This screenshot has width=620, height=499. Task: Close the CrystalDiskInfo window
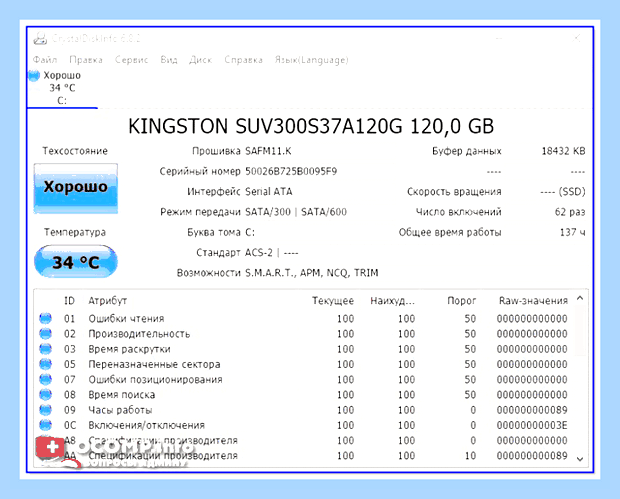(x=577, y=38)
